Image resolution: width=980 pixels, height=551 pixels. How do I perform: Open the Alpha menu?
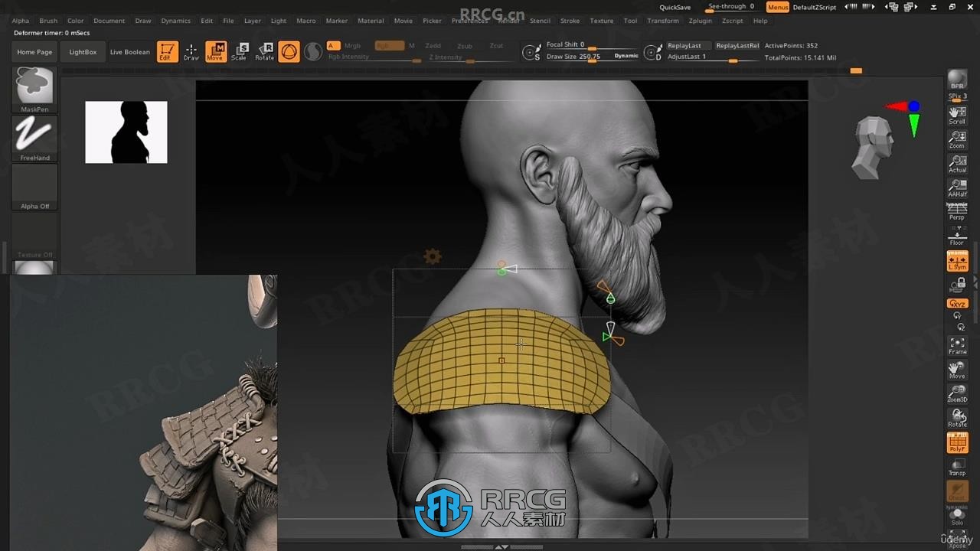point(21,21)
